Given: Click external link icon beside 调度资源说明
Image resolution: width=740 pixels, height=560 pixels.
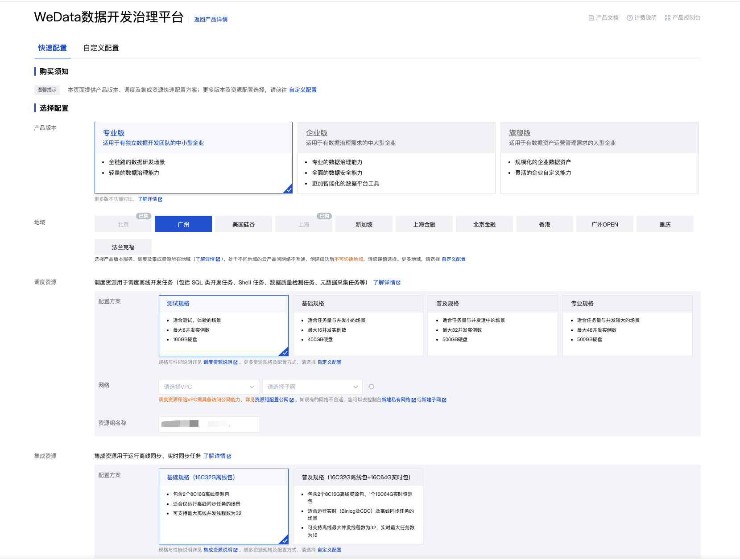Looking at the screenshot, I should pyautogui.click(x=236, y=362).
